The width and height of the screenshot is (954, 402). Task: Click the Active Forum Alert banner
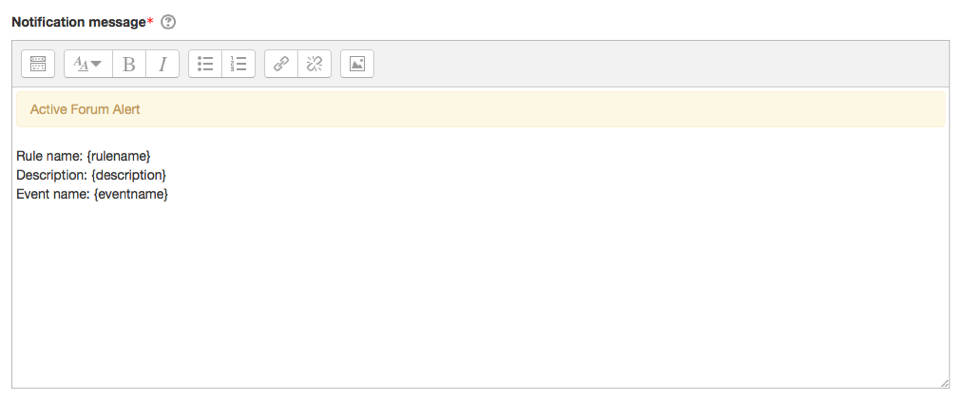(480, 109)
